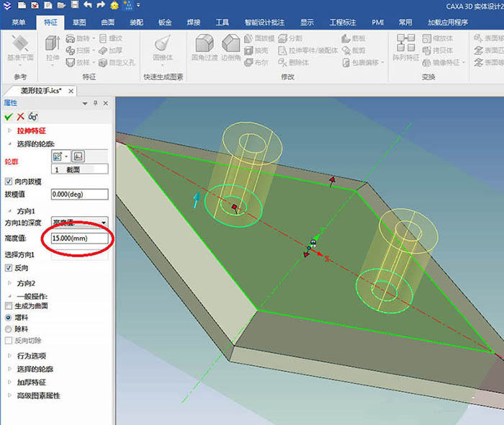Click the 自定义孔 custom hole tool

(x=117, y=63)
